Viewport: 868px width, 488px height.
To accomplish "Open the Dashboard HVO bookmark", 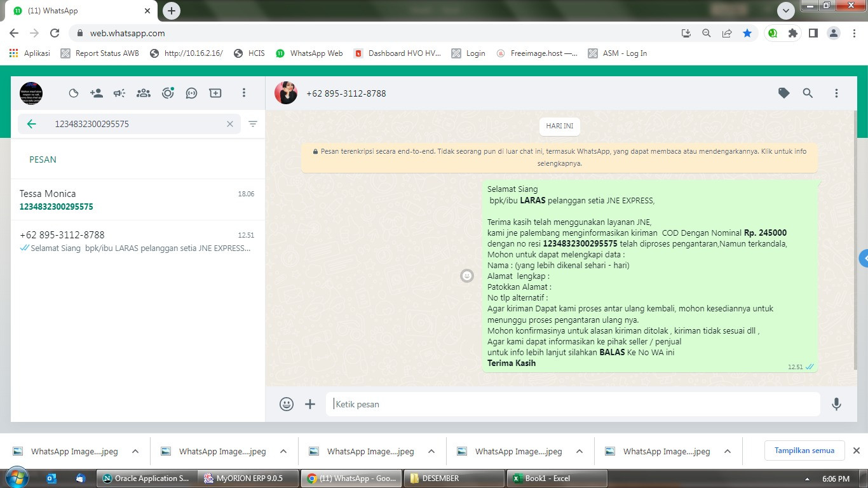I will coord(397,53).
